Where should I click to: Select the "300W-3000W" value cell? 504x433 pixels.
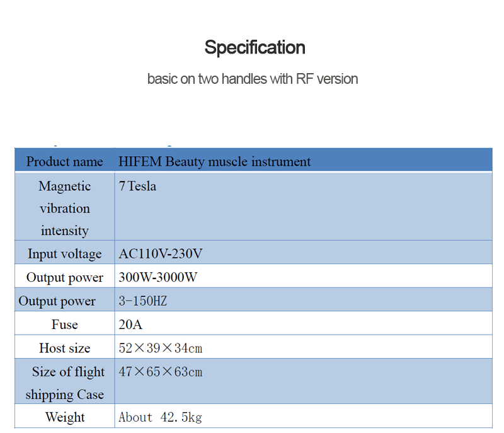coord(157,277)
